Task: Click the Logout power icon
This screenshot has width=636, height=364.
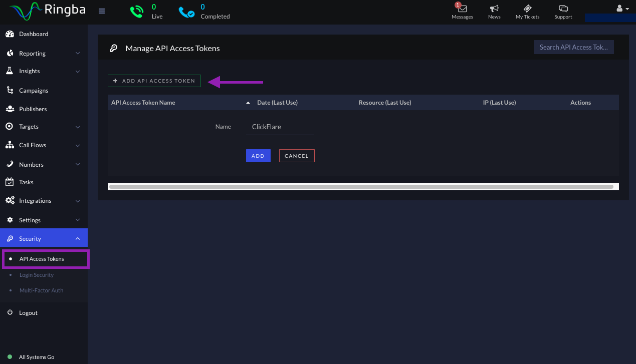Action: point(10,312)
